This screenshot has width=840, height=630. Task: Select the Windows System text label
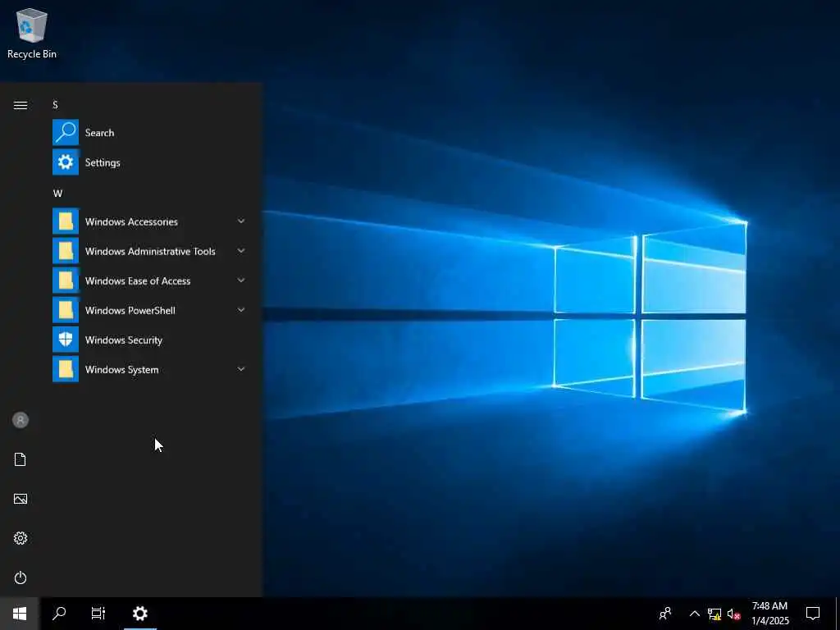click(121, 370)
